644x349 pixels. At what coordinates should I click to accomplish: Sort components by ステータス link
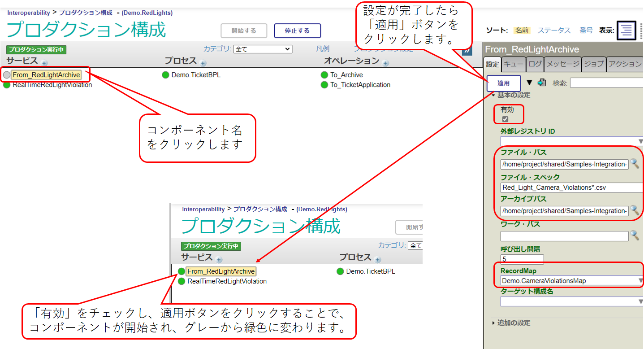pos(554,31)
